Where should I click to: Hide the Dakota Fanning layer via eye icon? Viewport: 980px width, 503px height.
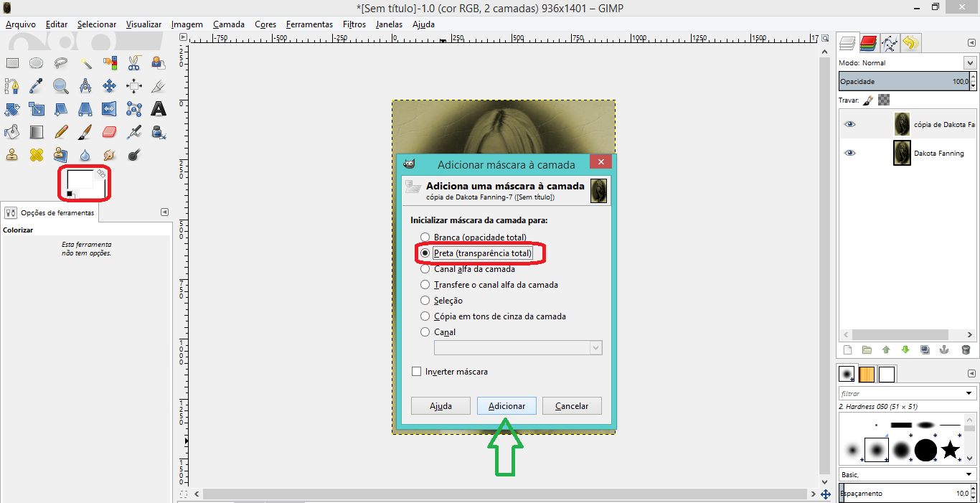click(x=849, y=153)
